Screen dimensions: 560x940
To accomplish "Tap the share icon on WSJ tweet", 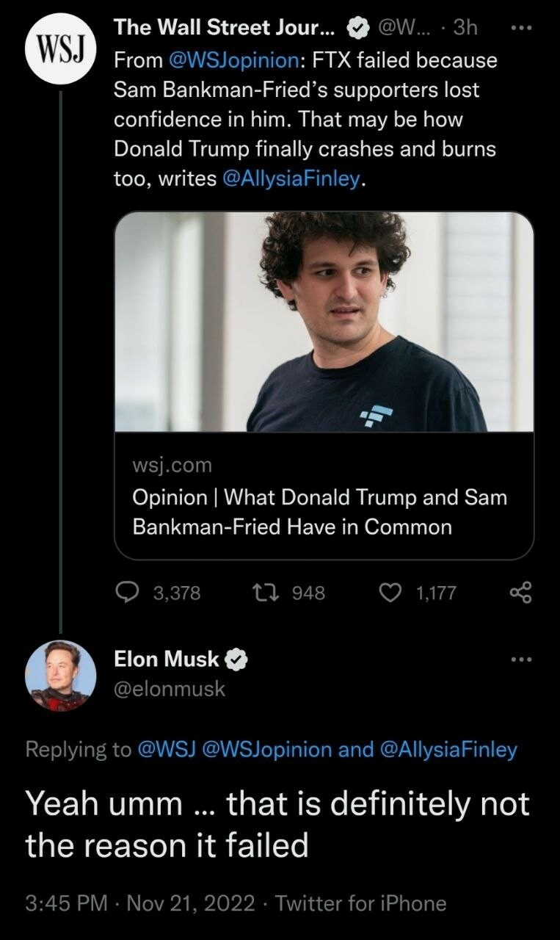I will point(520,593).
